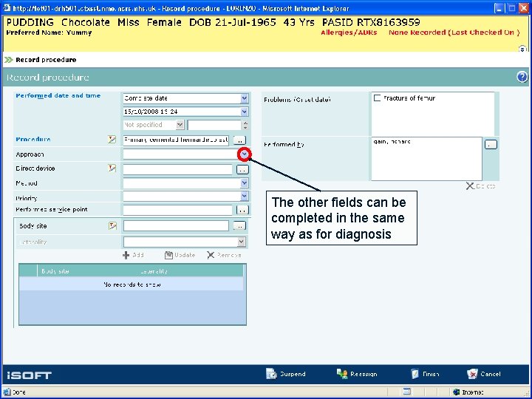532x399 pixels.
Task: Click the Reassign button
Action: (357, 374)
